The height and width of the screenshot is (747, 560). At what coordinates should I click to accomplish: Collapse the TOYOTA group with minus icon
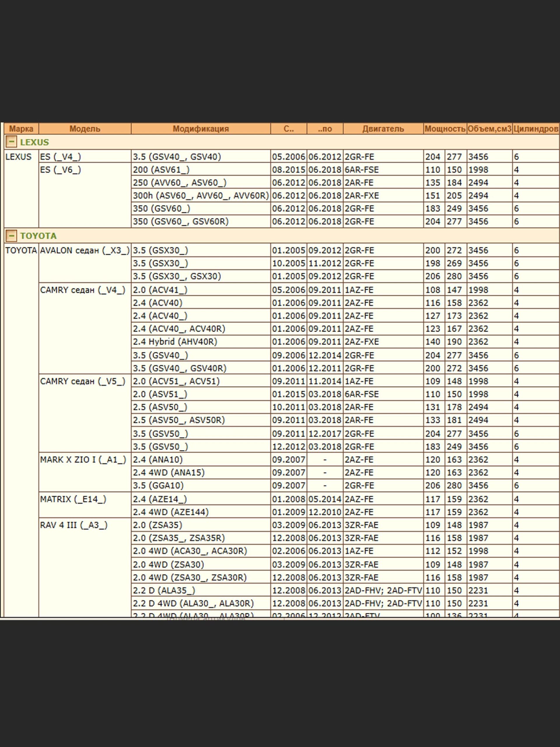coord(11,235)
